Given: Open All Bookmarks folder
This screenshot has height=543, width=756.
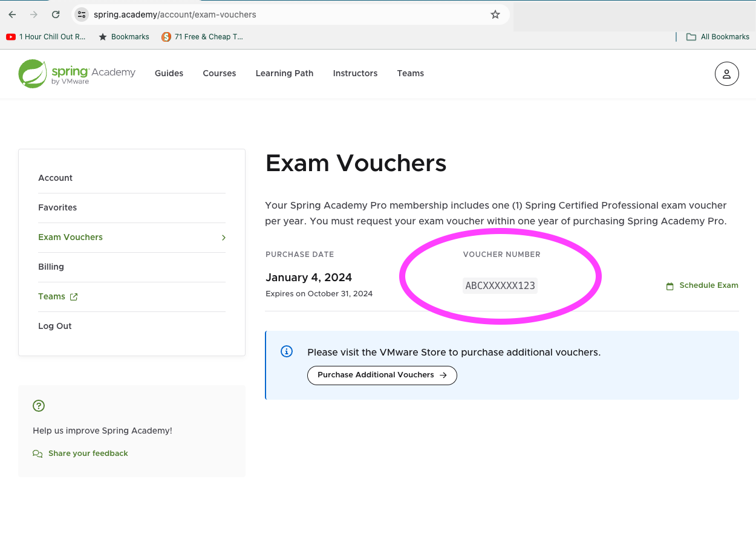Looking at the screenshot, I should pyautogui.click(x=718, y=37).
